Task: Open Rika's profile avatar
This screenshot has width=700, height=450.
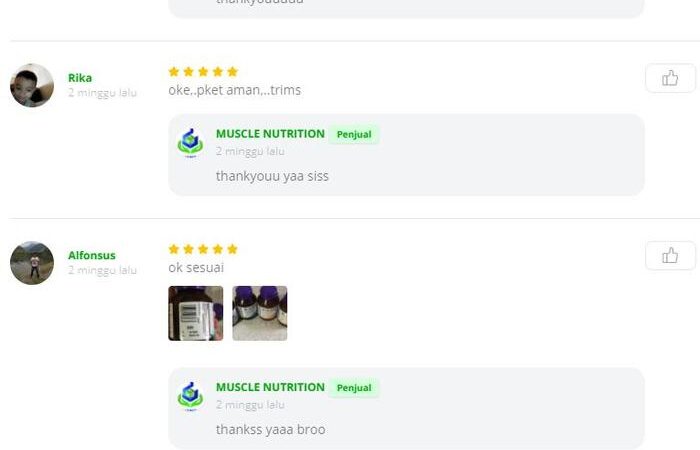Action: coord(32,86)
